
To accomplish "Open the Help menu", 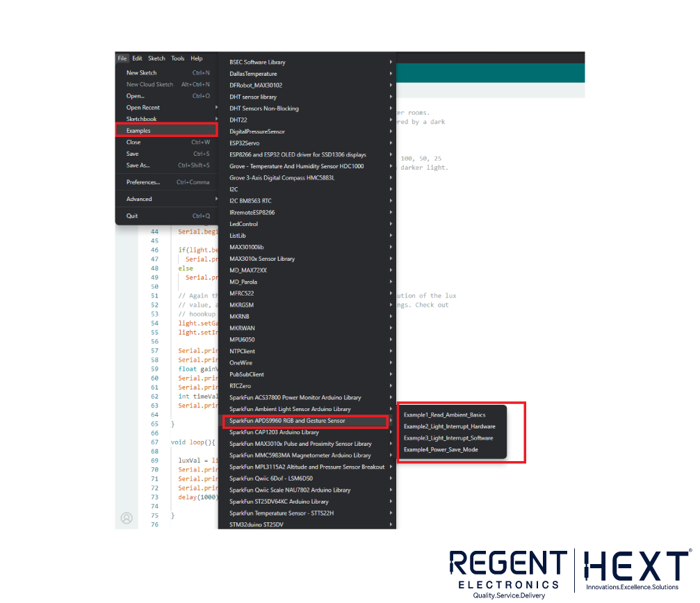I will point(197,58).
